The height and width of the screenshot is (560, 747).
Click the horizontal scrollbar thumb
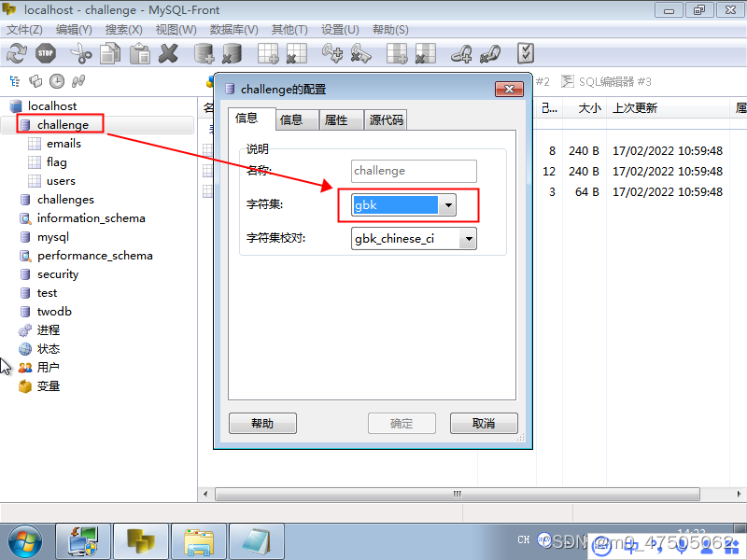pyautogui.click(x=458, y=494)
